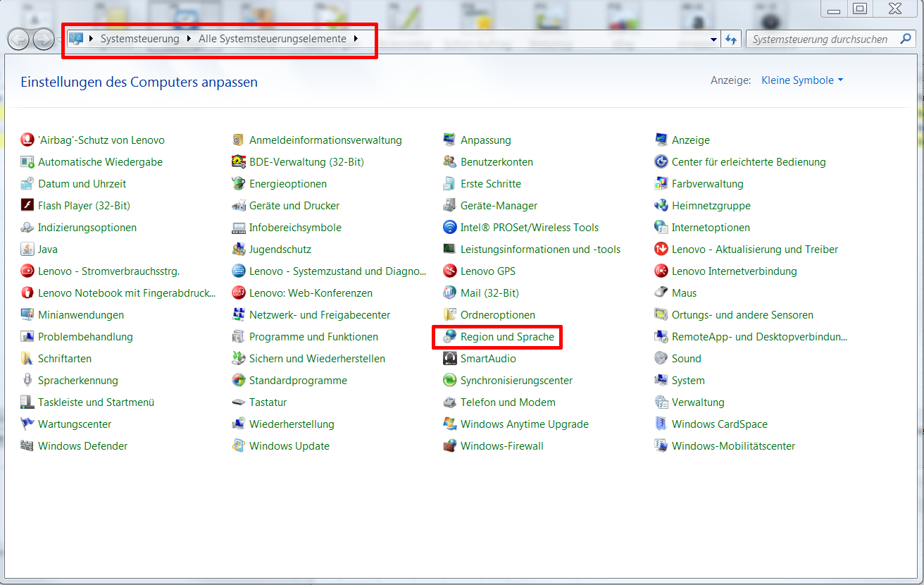Open the Maus mouse icon
The height and width of the screenshot is (585, 924).
[661, 292]
